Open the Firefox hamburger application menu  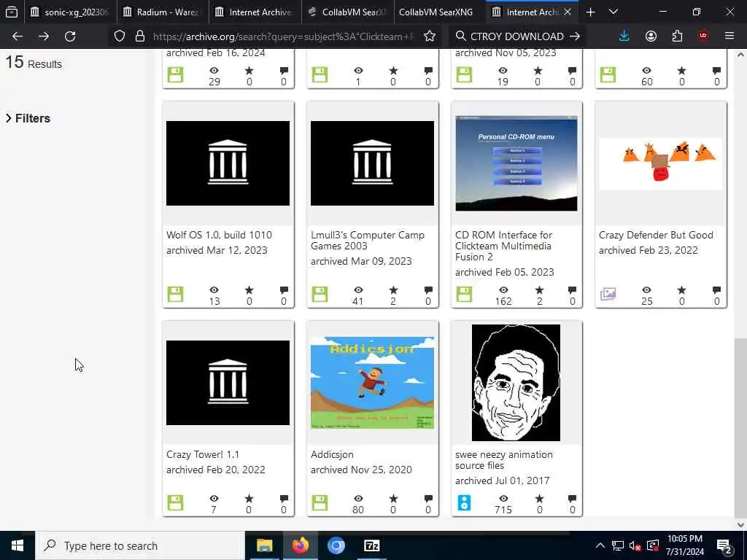[729, 36]
